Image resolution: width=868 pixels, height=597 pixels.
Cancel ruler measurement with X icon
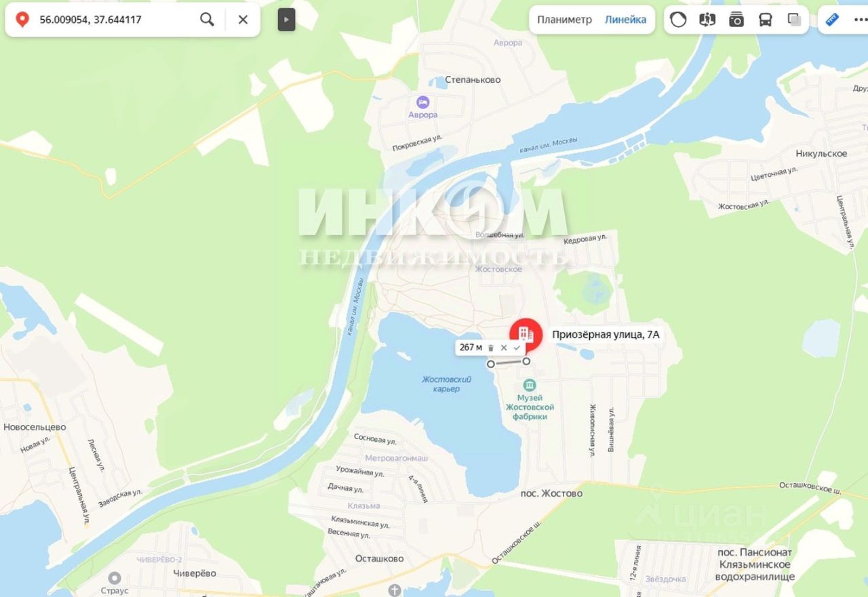(504, 348)
